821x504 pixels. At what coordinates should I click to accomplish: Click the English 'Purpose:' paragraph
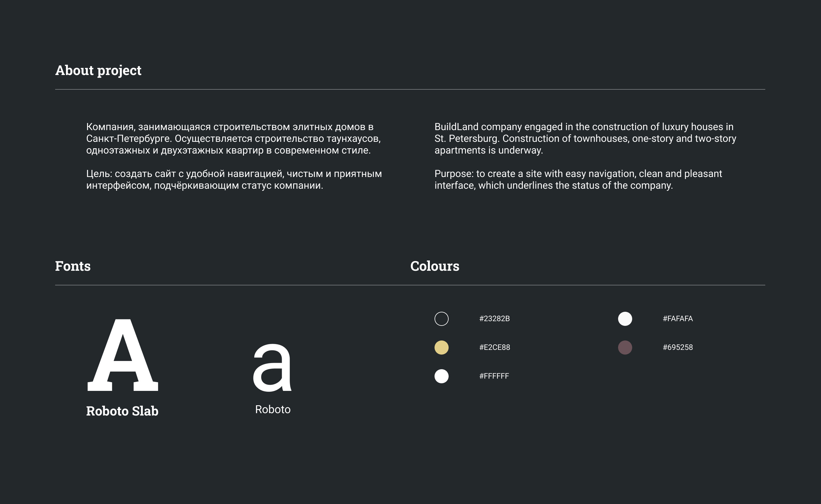tap(578, 179)
